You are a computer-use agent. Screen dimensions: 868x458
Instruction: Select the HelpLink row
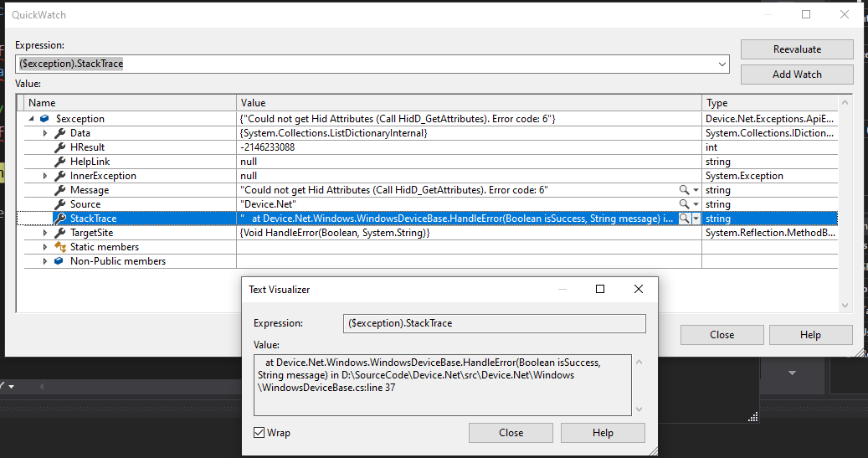tap(431, 162)
